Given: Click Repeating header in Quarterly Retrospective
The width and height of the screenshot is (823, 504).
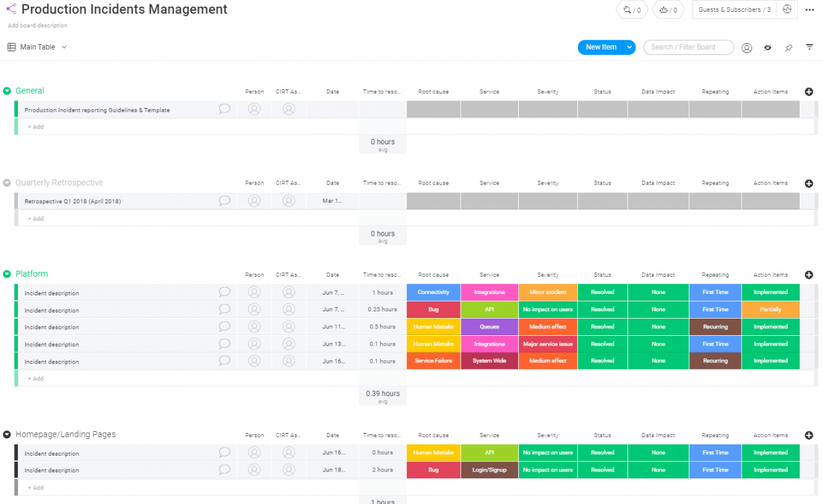Looking at the screenshot, I should click(x=715, y=183).
